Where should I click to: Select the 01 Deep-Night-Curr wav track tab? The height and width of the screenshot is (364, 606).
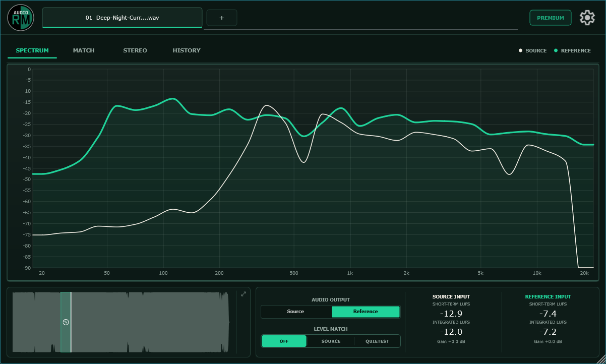123,18
